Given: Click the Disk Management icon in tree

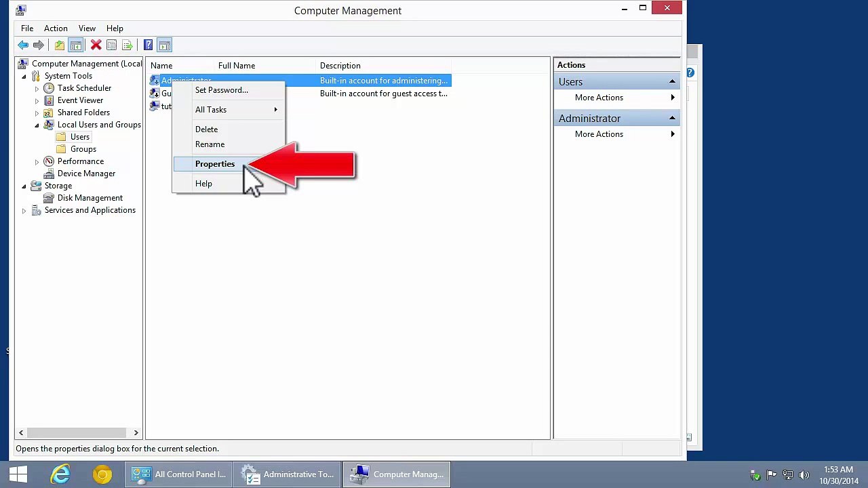Looking at the screenshot, I should pos(49,198).
